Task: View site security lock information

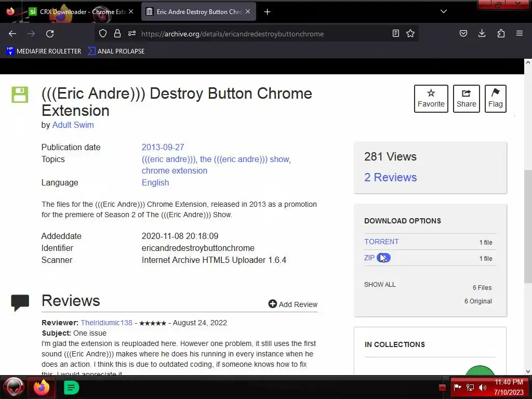Action: (117, 34)
